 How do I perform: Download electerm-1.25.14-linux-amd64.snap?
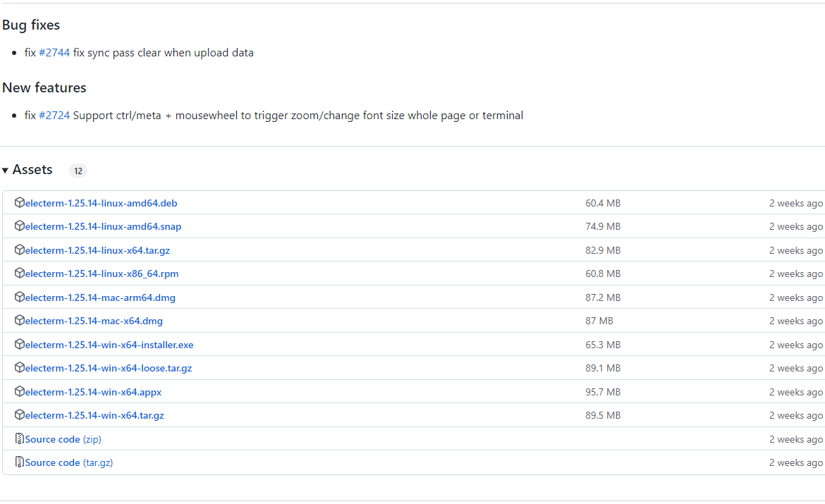point(103,227)
